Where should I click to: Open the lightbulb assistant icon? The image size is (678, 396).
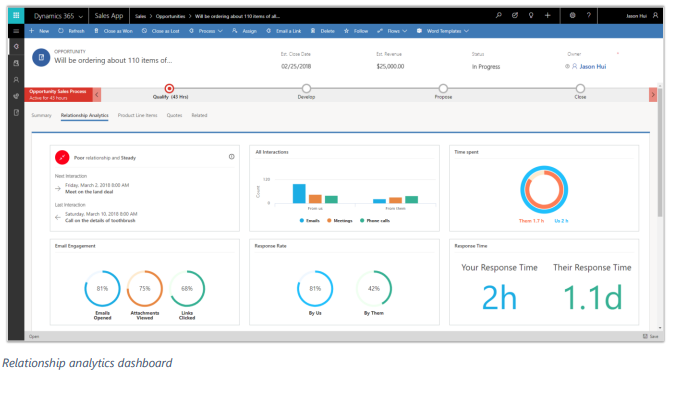click(531, 16)
